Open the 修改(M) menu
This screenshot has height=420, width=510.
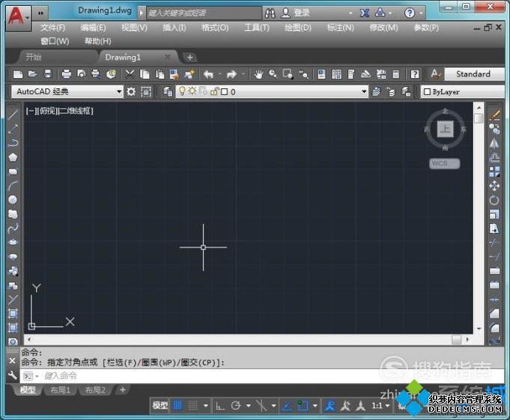(x=383, y=28)
